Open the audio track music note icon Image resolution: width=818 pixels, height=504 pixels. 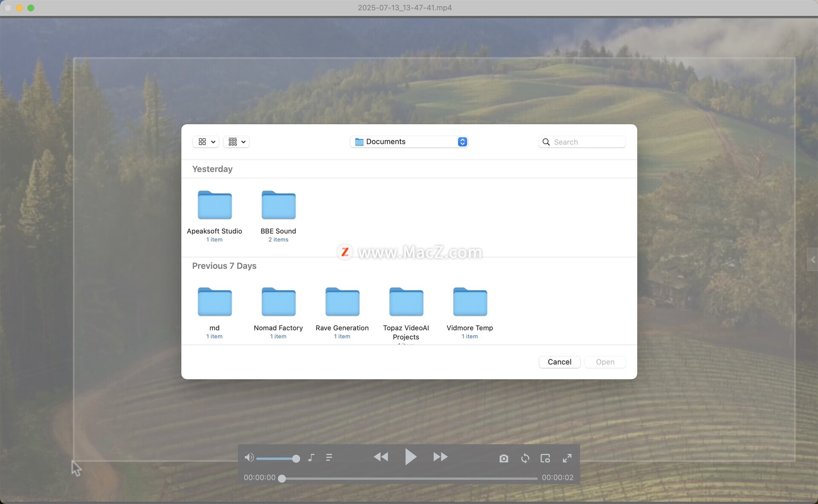click(x=311, y=458)
